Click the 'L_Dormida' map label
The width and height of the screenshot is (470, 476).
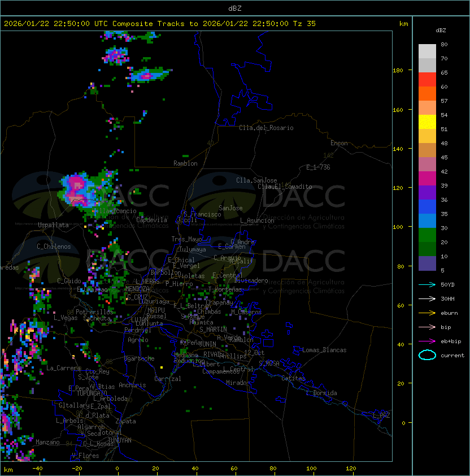click(321, 393)
